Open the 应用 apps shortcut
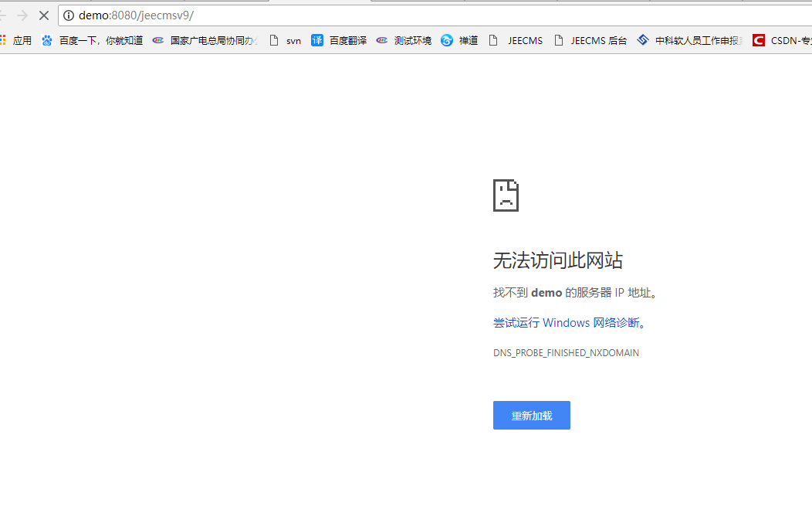The width and height of the screenshot is (812, 513). (15, 40)
